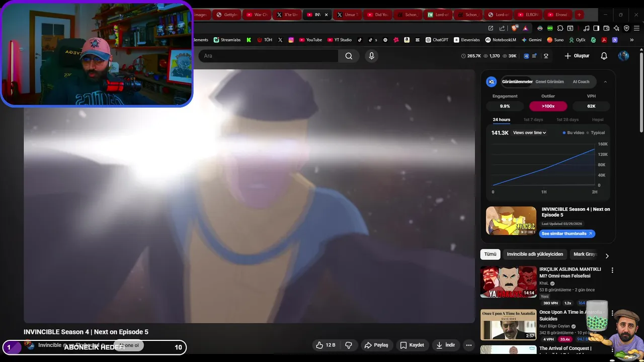Open the Gemini bookmark
The height and width of the screenshot is (362, 644).
click(531, 40)
